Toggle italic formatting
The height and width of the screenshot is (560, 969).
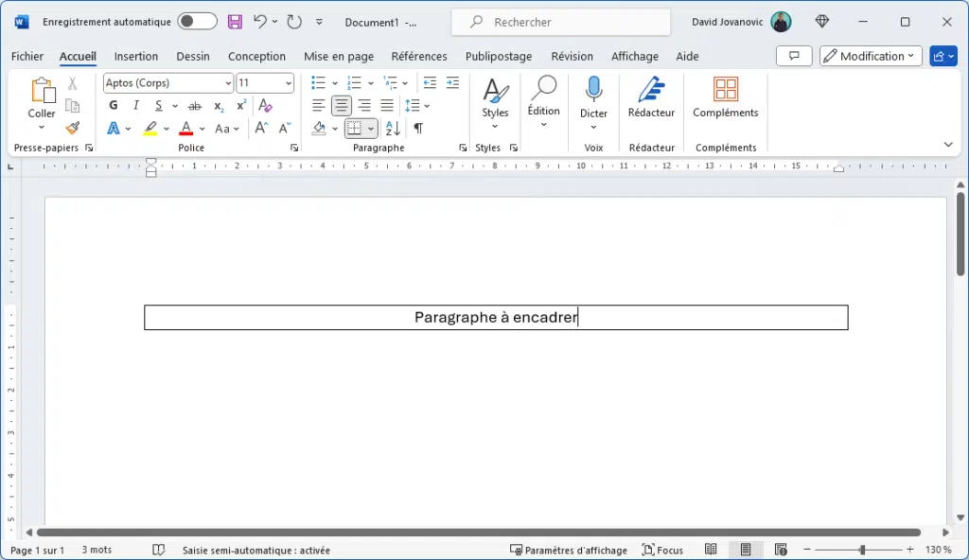(x=135, y=105)
